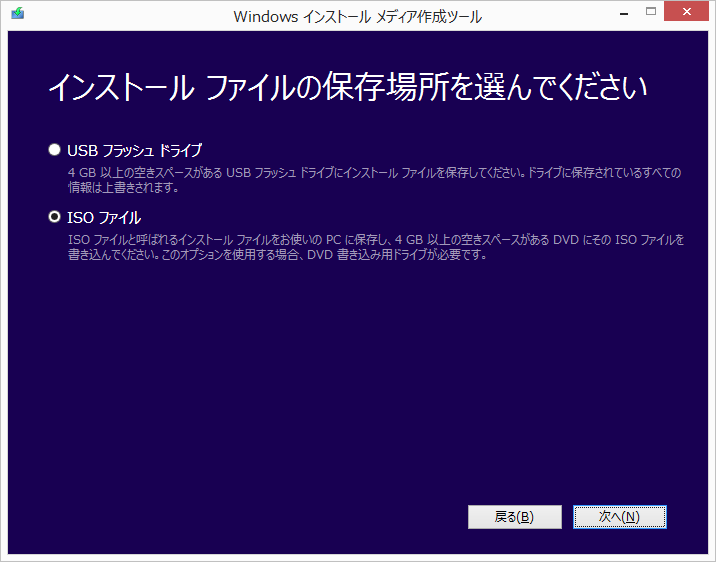Select the USB フラッシュ ドライブ radio button
Image resolution: width=716 pixels, height=562 pixels.
coord(54,150)
